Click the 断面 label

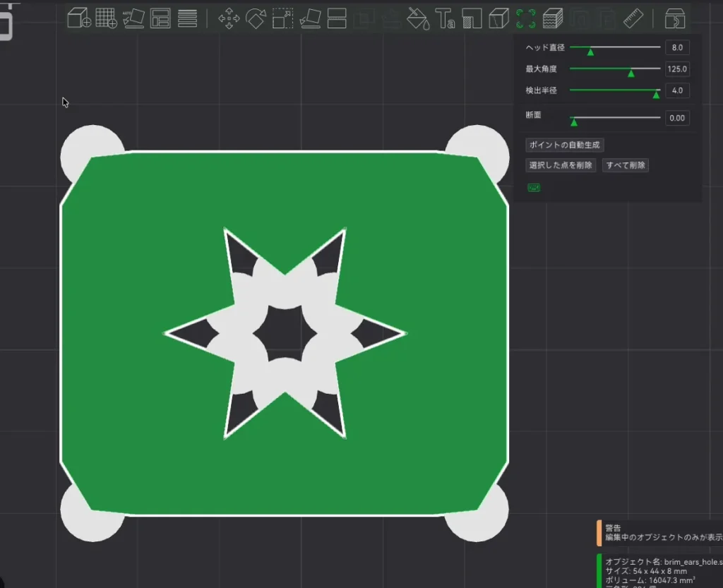pyautogui.click(x=534, y=115)
